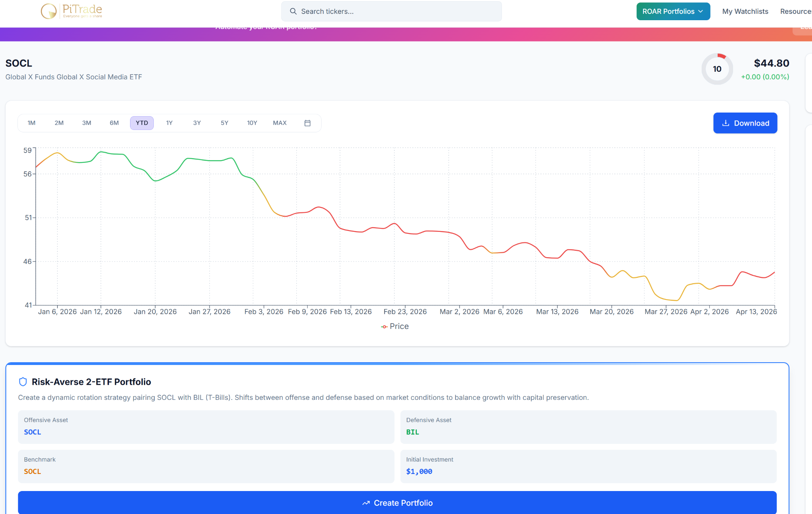Click the $1,000 Initial Investment value
Screen dimensions: 812x514
point(419,472)
